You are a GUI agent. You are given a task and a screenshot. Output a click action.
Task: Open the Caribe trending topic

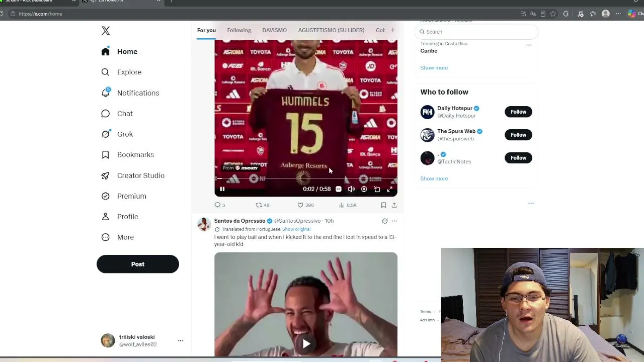click(429, 51)
